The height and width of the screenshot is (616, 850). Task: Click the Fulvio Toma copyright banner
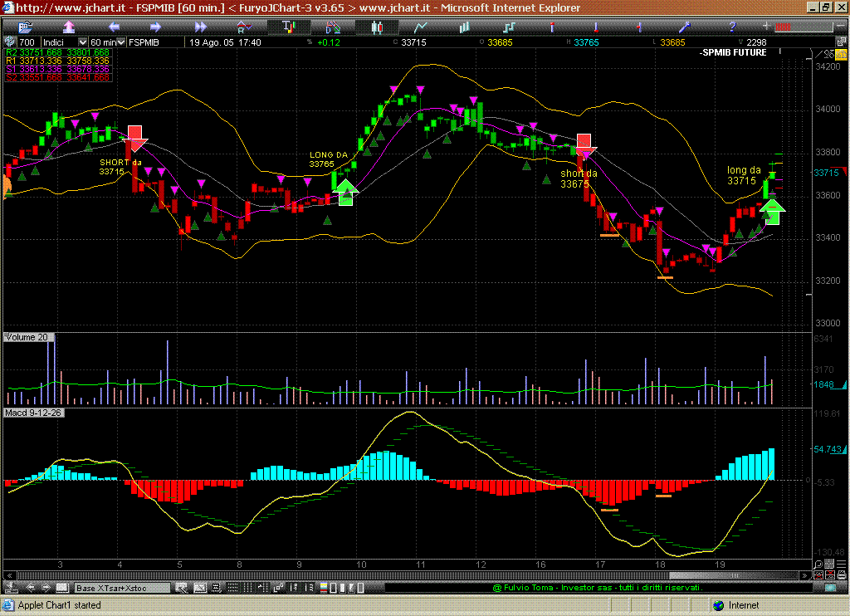tap(598, 588)
